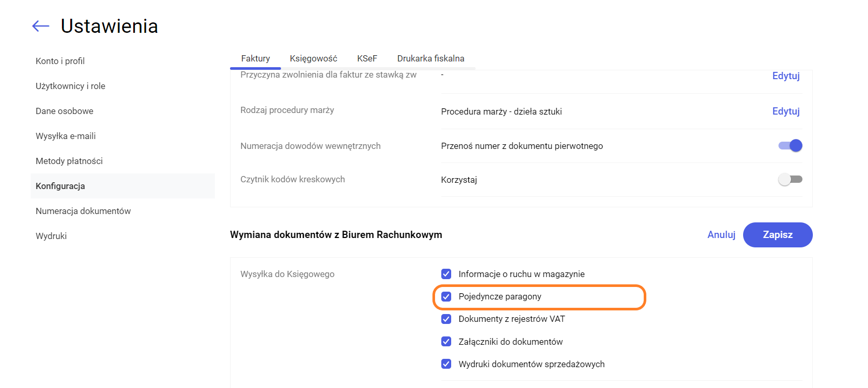The height and width of the screenshot is (388, 868).
Task: Click Edytuj for Rodzaj procedury marży
Action: [x=786, y=111]
